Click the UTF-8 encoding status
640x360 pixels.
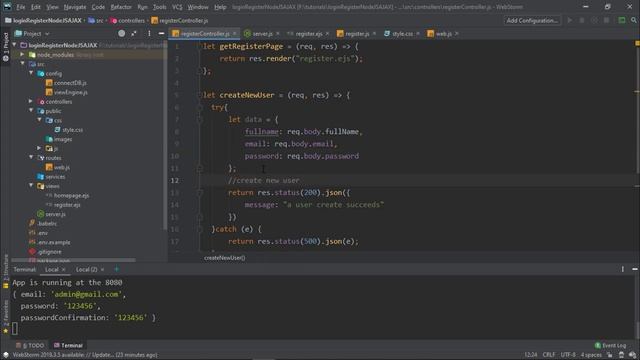(568, 355)
